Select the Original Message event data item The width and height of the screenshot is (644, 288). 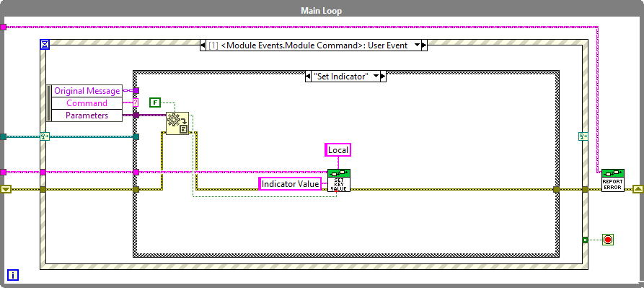click(87, 91)
